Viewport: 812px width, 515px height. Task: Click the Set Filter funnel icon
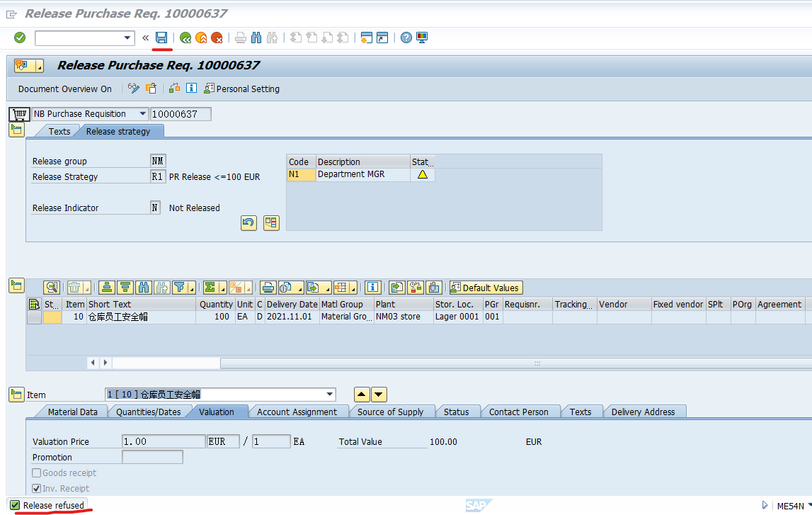179,288
